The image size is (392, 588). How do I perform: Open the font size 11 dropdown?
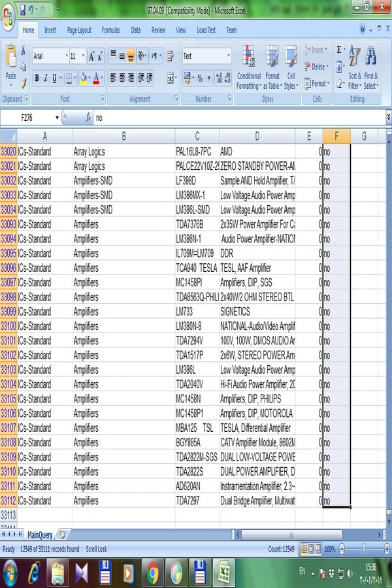(83, 56)
